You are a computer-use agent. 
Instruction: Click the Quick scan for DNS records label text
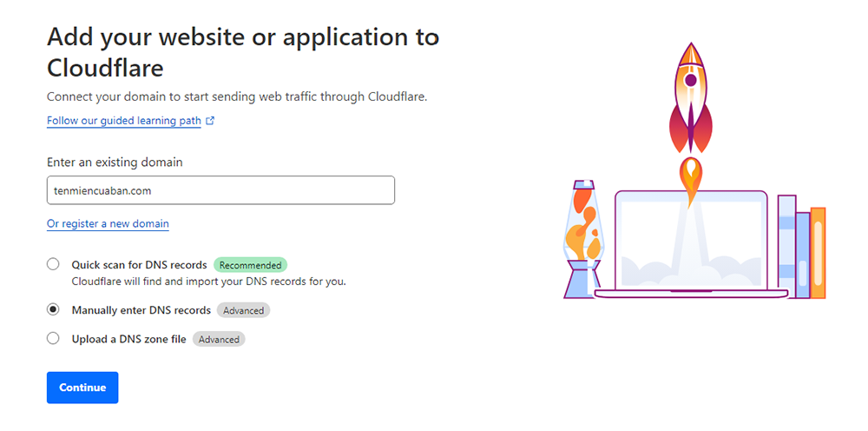click(x=139, y=265)
